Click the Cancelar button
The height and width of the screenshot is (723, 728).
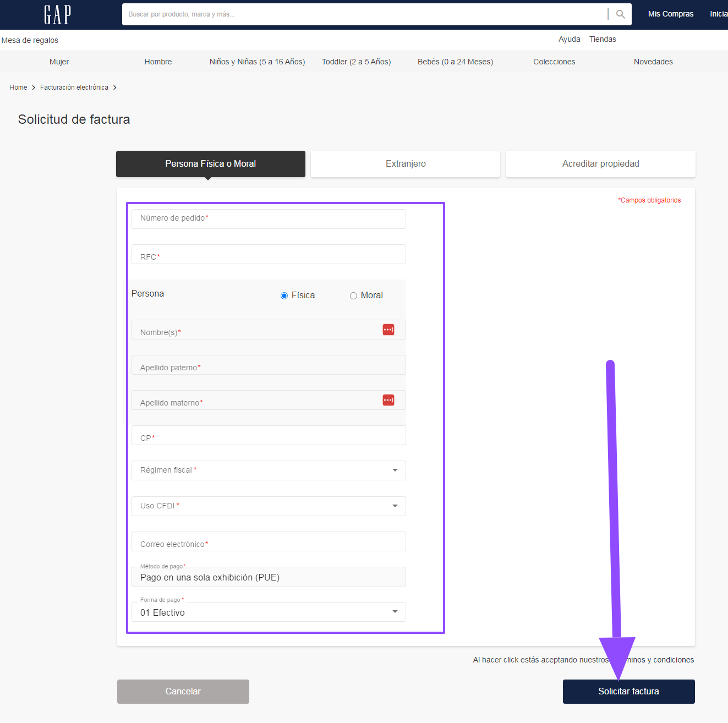click(183, 692)
